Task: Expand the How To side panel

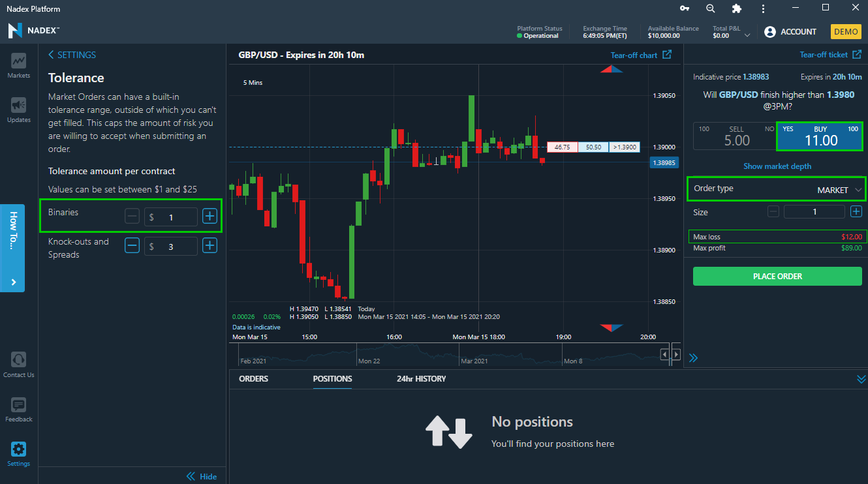Action: [13, 249]
